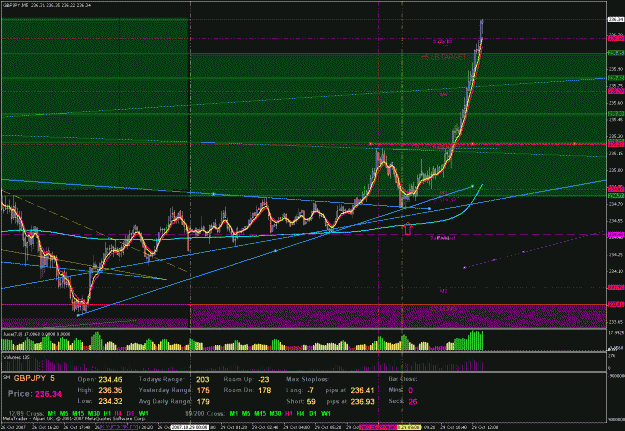
Task: Click M15 in the 12/89 Cross row
Action: coord(77,414)
